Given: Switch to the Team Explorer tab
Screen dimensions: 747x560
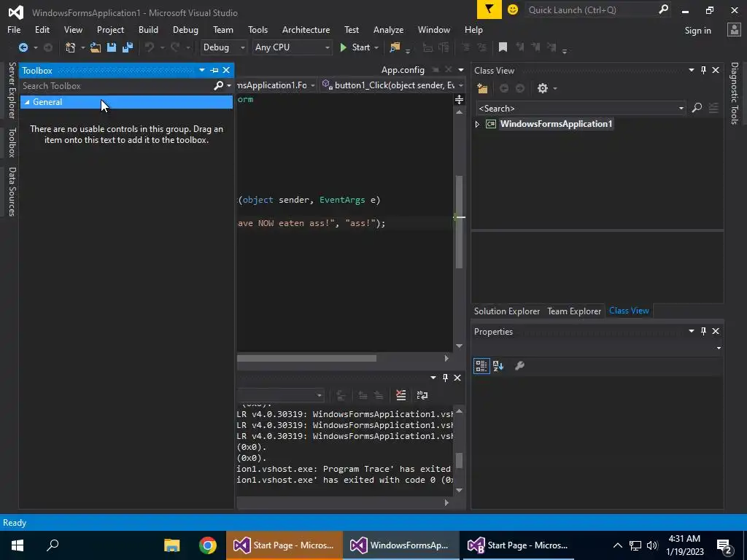Looking at the screenshot, I should (x=574, y=311).
